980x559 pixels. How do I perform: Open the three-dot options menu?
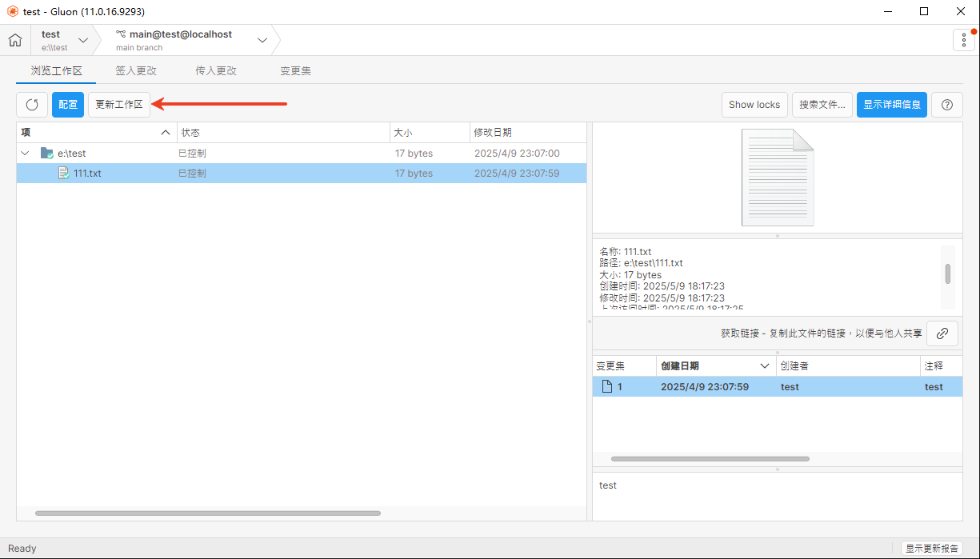click(963, 40)
